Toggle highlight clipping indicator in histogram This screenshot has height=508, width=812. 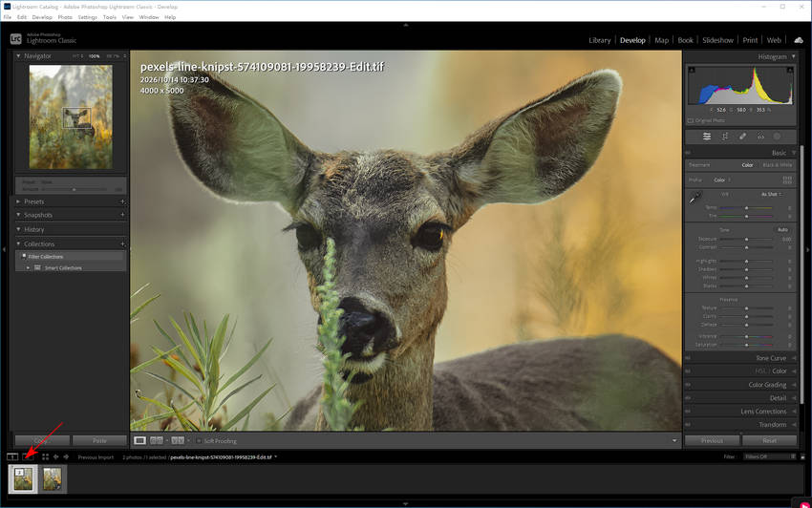[x=790, y=70]
